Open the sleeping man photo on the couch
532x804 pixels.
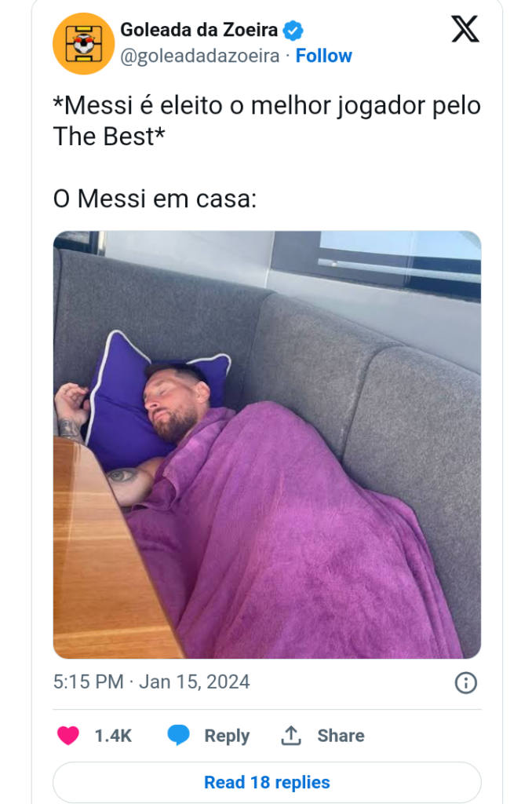[x=267, y=444]
